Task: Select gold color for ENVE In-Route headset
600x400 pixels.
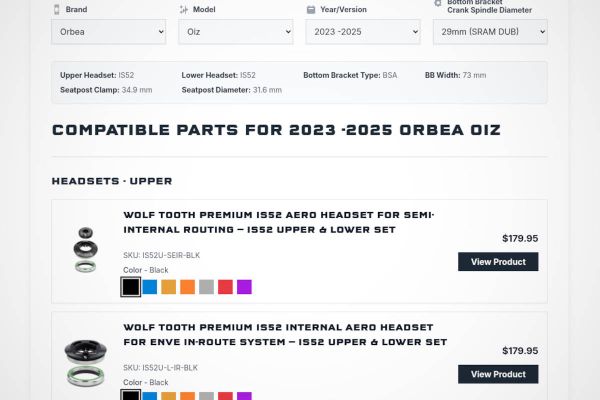Action: coord(168,396)
